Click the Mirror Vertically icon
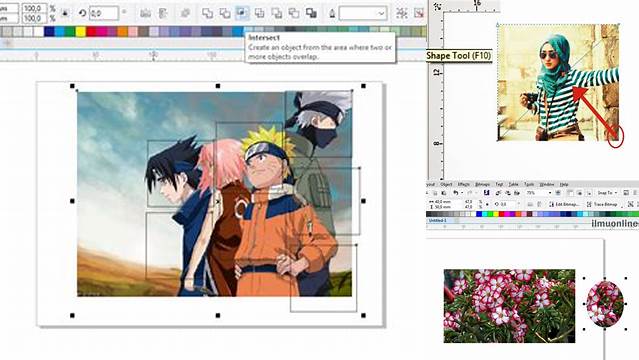 163,13
